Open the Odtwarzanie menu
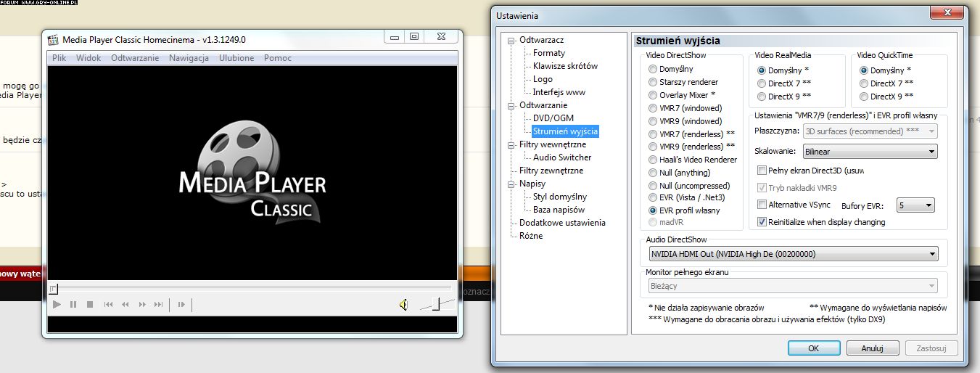Viewport: 980px width, 373px height. pos(134,58)
